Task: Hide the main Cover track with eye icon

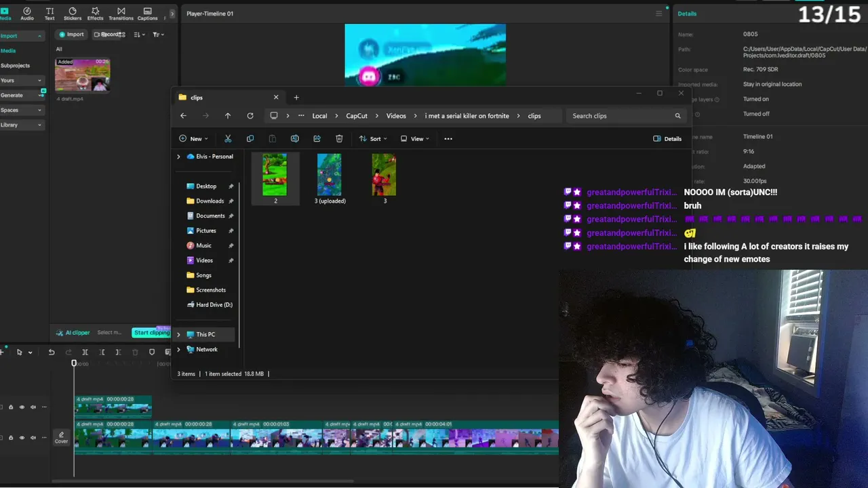Action: point(22,438)
